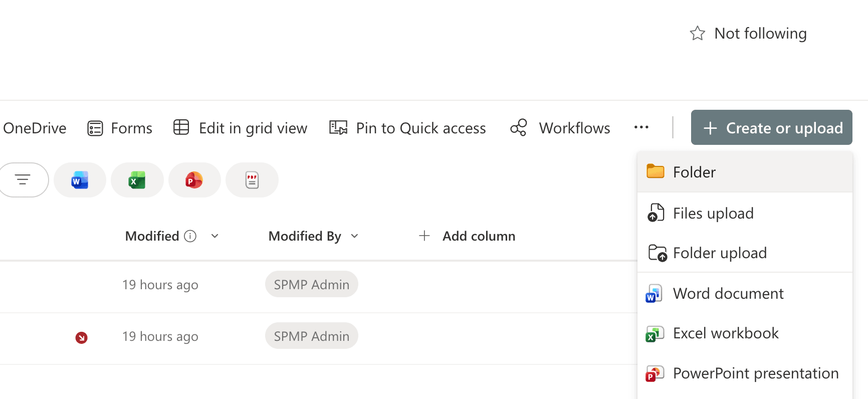This screenshot has height=399, width=868.
Task: Filter files by Excel workbooks
Action: [x=137, y=179]
